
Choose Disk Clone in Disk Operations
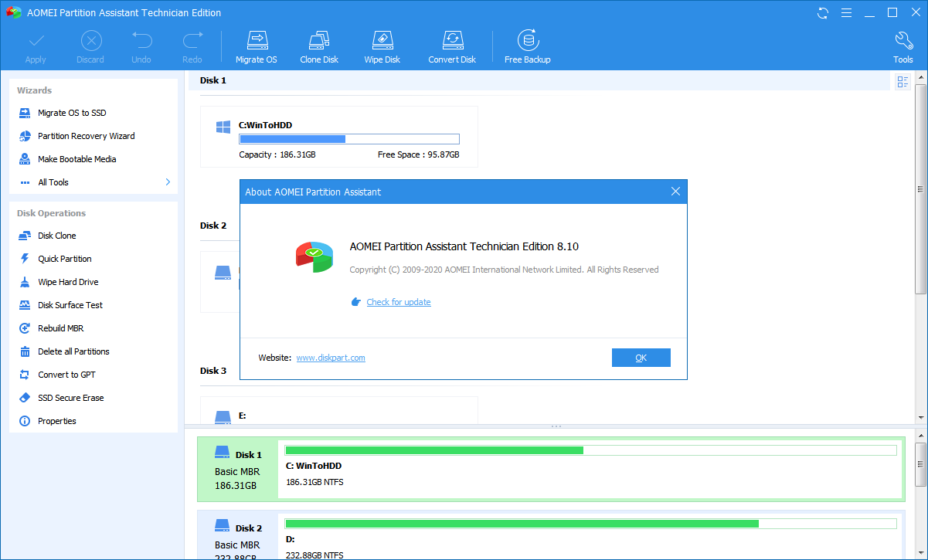click(x=56, y=236)
